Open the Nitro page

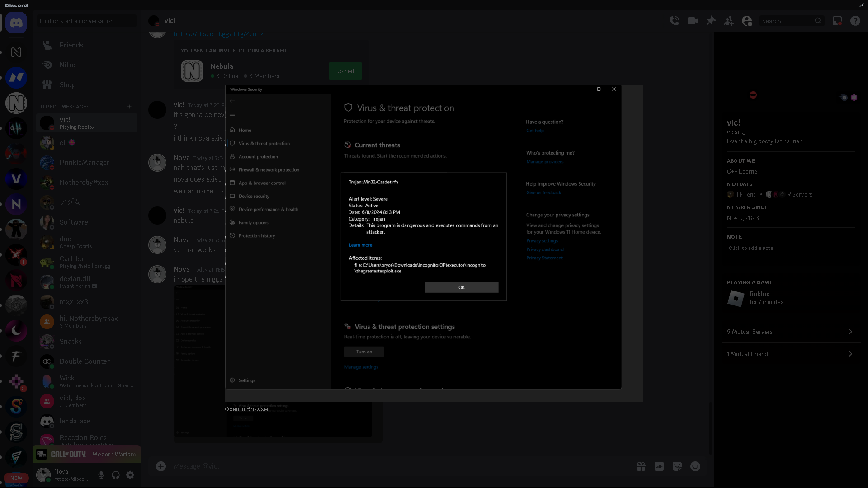tap(67, 65)
